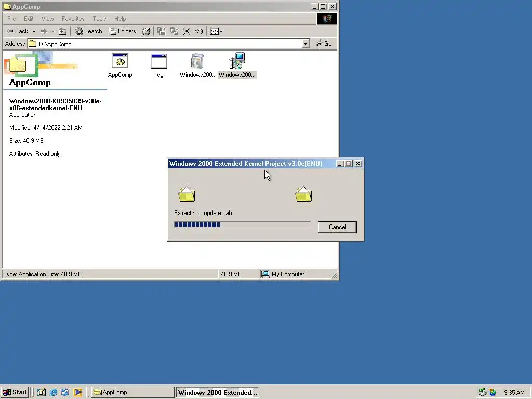
Task: Click the Windows2000-KB935839 file name heading
Action: [x=55, y=104]
